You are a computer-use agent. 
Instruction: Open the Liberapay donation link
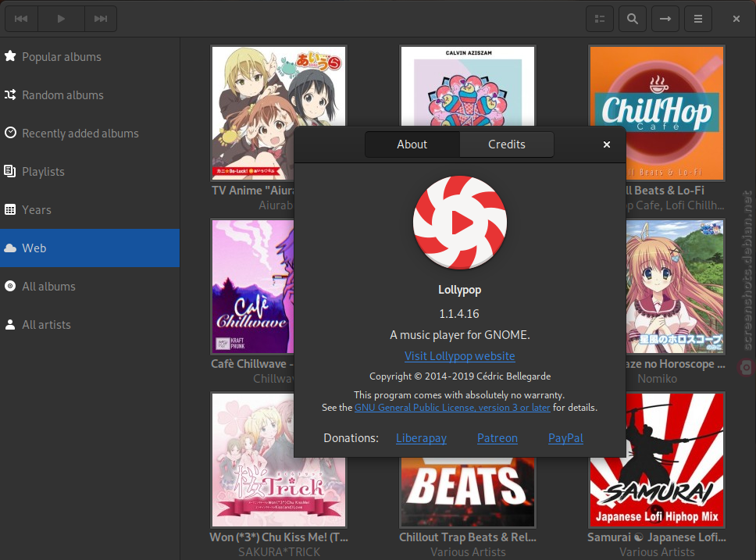pyautogui.click(x=421, y=438)
